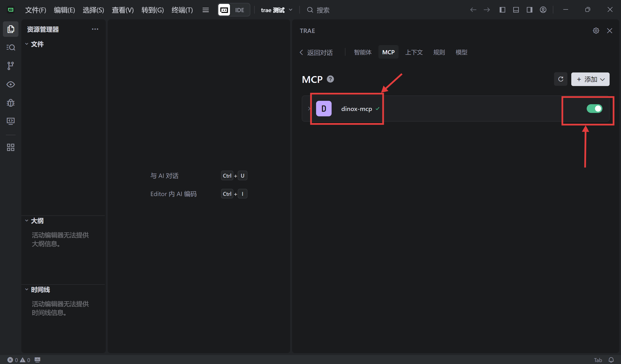The height and width of the screenshot is (364, 621).
Task: Open the 查看(V) menu
Action: tap(123, 10)
